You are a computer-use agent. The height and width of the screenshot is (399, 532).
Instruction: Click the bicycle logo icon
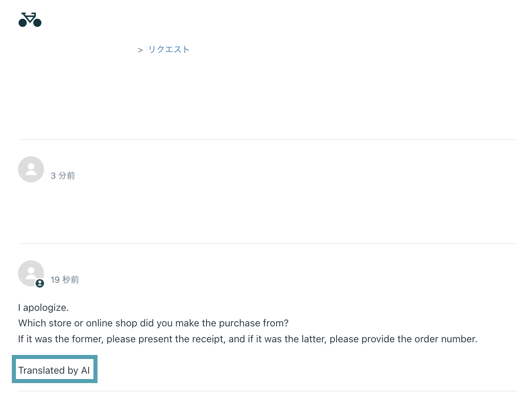[x=30, y=20]
